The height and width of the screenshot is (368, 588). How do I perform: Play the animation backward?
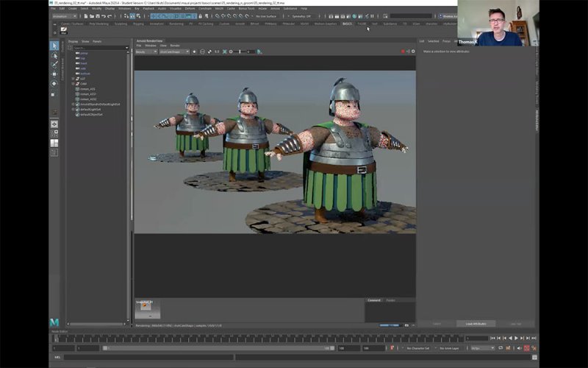[x=510, y=339]
